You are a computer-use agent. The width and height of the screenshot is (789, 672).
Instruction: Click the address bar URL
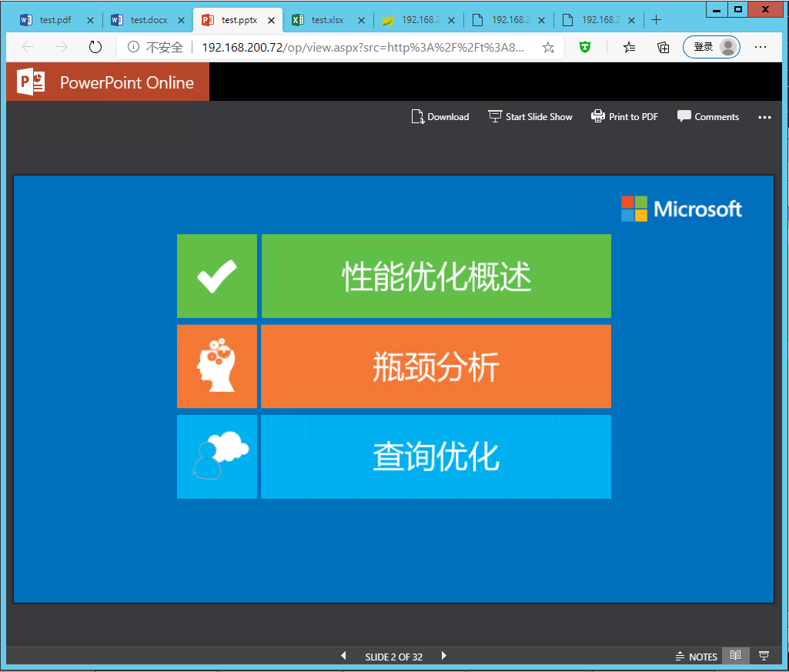coord(363,47)
